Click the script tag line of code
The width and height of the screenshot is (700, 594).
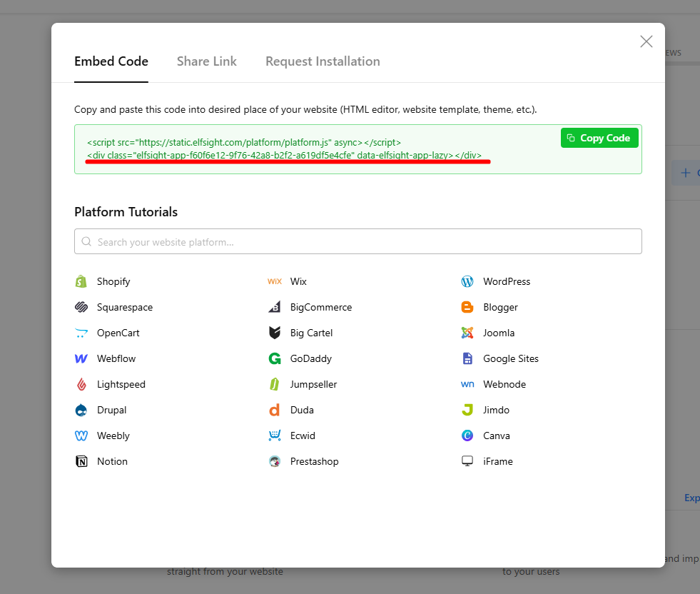tap(244, 143)
